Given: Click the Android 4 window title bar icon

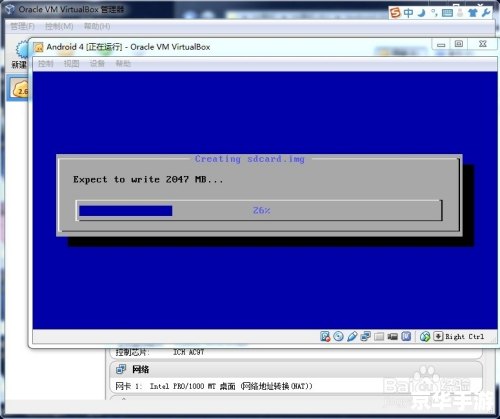Looking at the screenshot, I should coord(39,47).
